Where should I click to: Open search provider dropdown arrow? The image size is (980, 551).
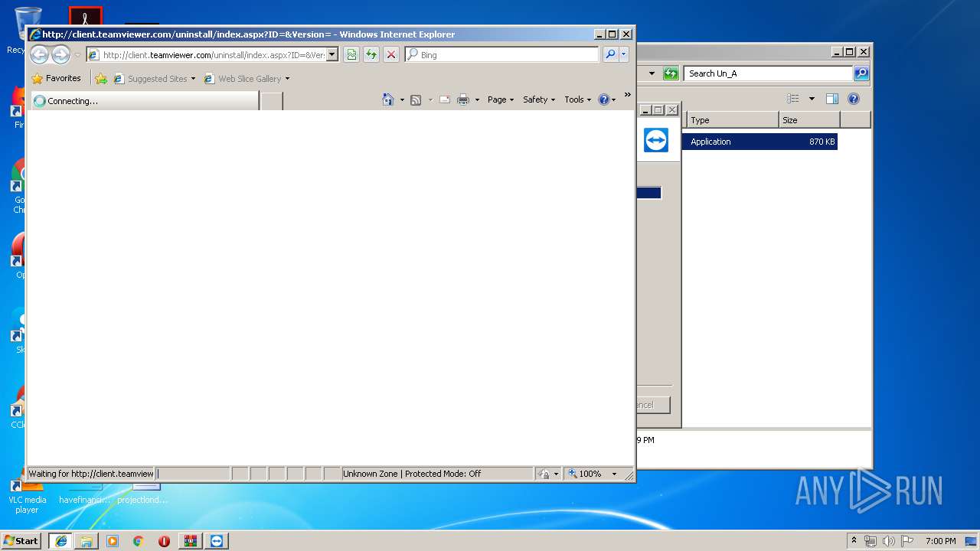(624, 54)
